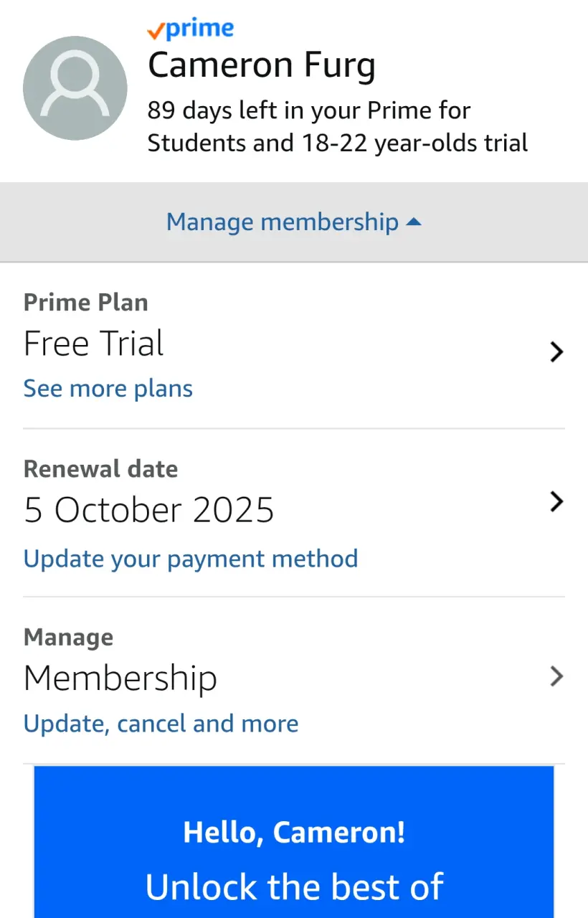Tap the Cameron Furg account name

click(x=262, y=67)
